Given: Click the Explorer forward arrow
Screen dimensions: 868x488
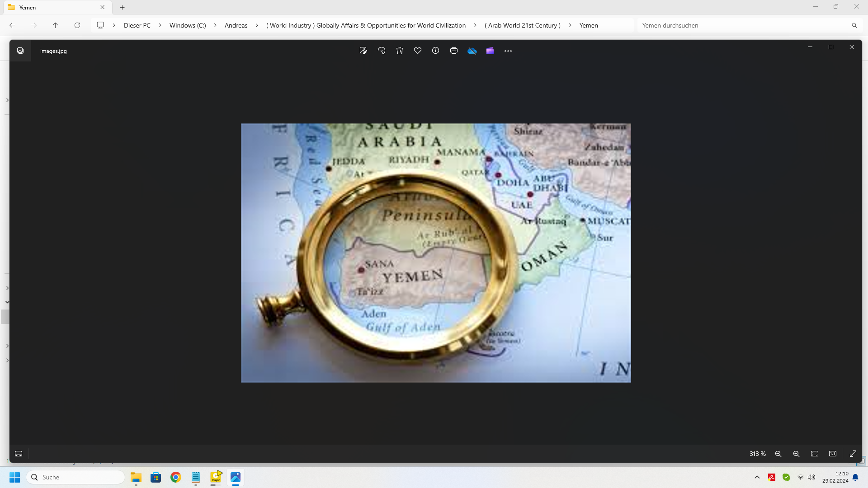Looking at the screenshot, I should [34, 25].
